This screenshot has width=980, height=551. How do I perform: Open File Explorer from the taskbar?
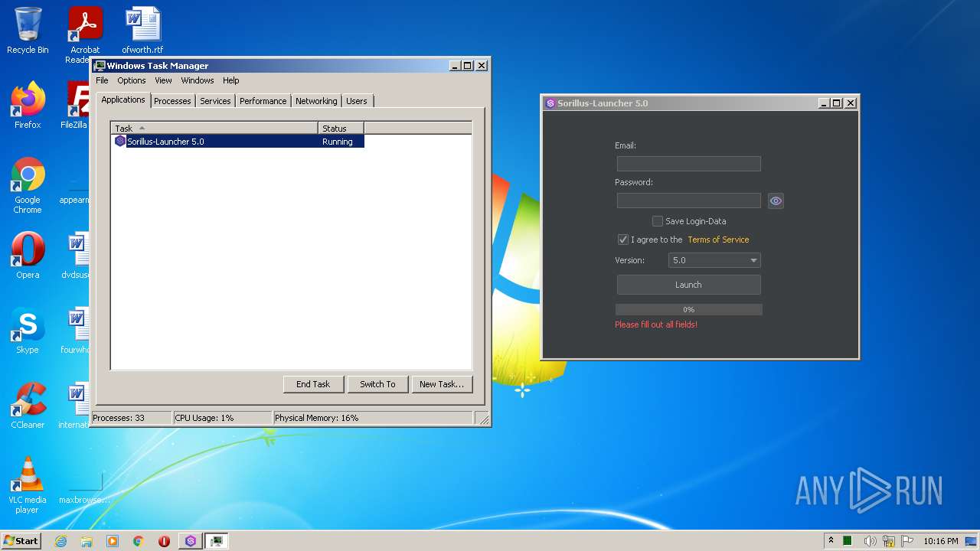click(87, 541)
